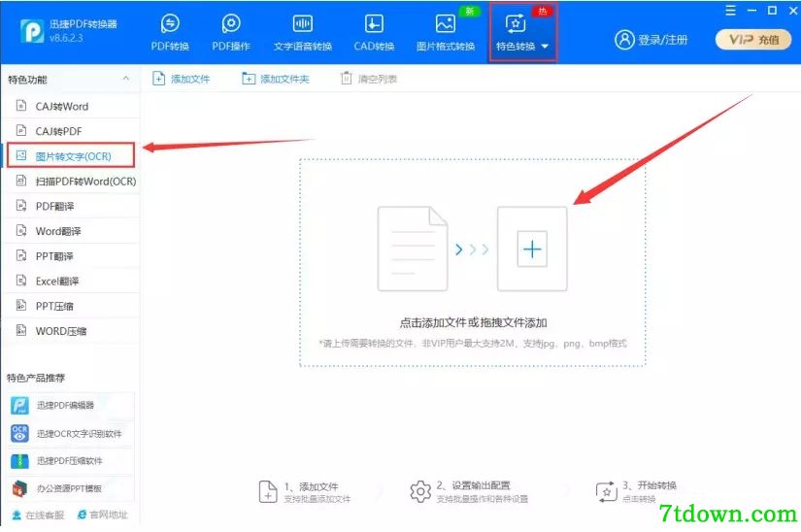Click 点击添加文件或拖拽文件添加 text

pos(473,322)
